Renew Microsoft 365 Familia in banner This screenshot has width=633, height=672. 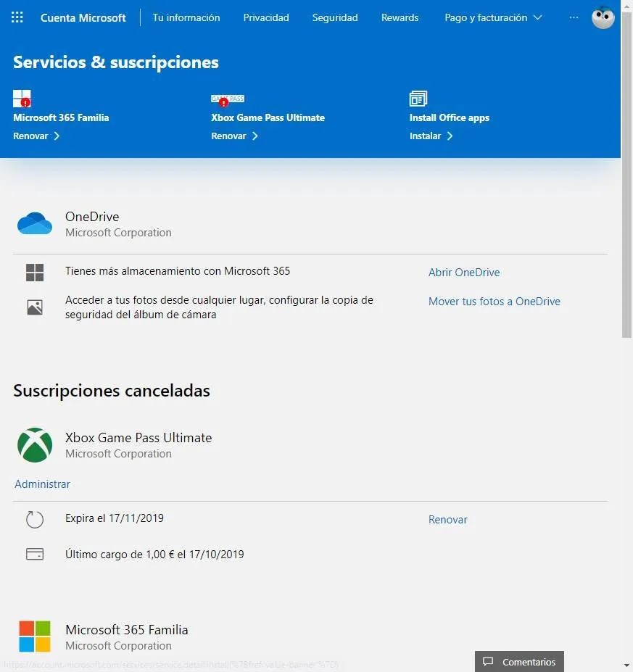(x=36, y=136)
